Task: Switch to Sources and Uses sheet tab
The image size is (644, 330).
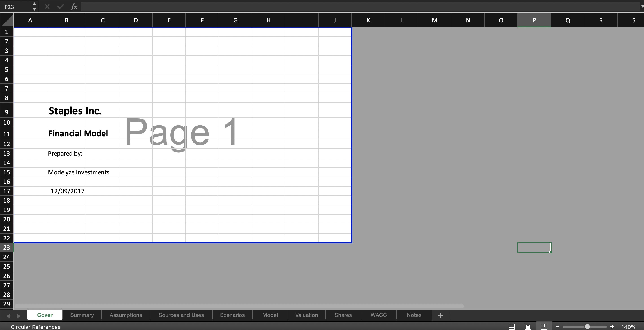Action: pyautogui.click(x=181, y=315)
